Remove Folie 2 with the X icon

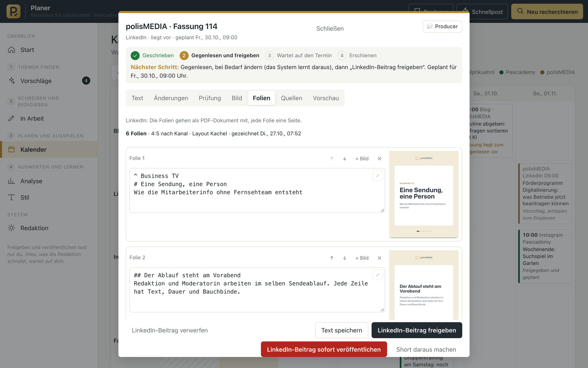379,258
